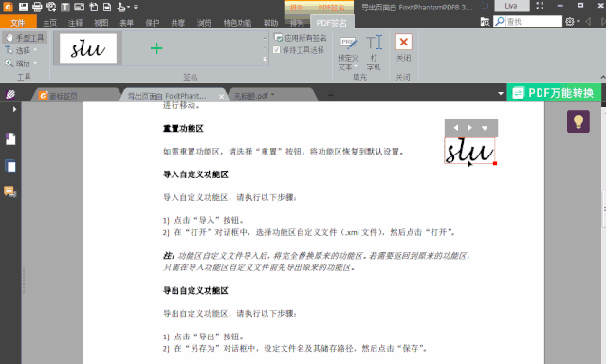606x364 pixels.
Task: Collapse the ribbon with the caret
Action: (602, 77)
